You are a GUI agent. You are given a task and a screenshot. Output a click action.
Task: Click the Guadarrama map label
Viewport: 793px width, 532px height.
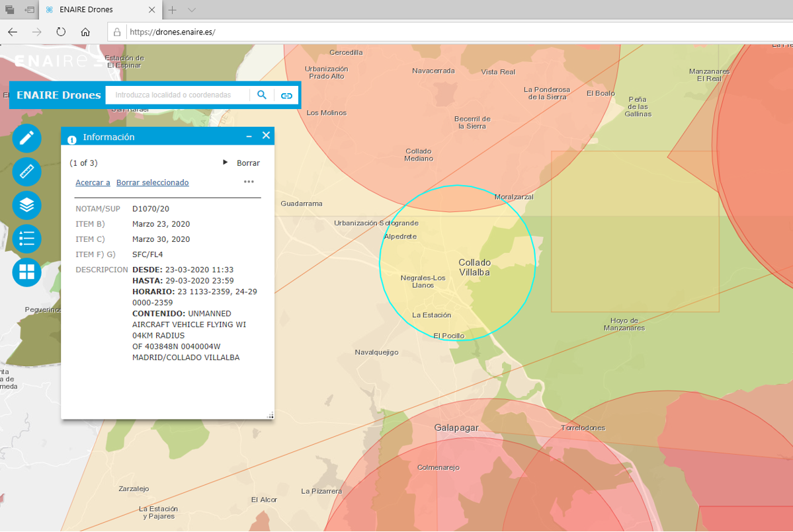[302, 204]
